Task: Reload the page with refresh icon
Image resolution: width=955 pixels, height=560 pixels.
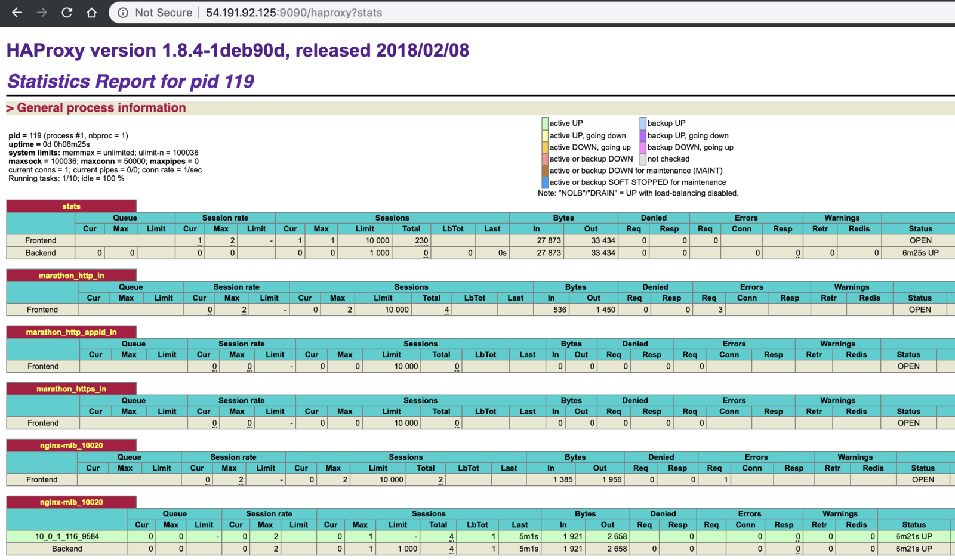Action: [67, 13]
